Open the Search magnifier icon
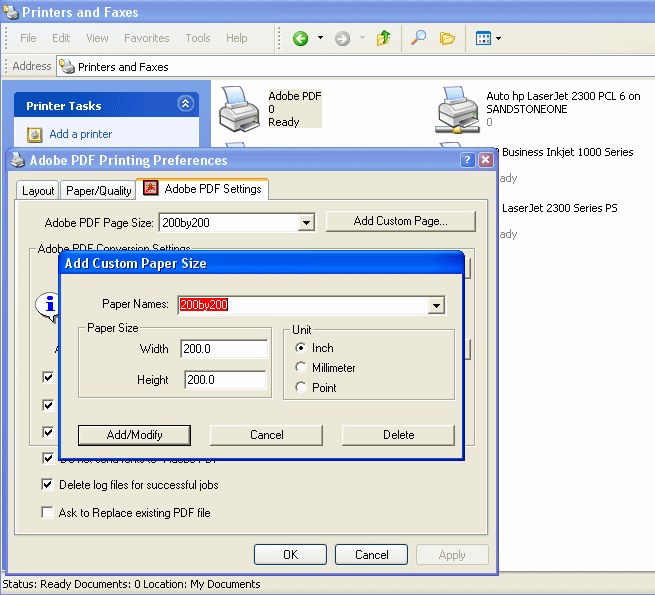Viewport: 655px width, 595px height. pos(418,38)
